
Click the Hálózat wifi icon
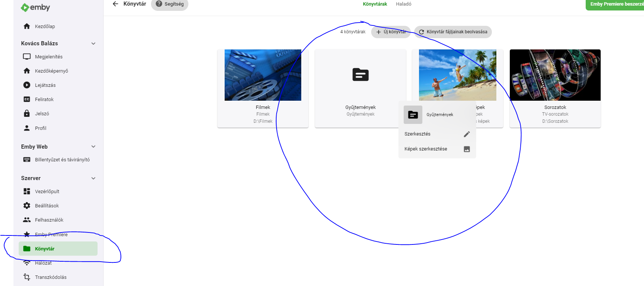coord(27,263)
